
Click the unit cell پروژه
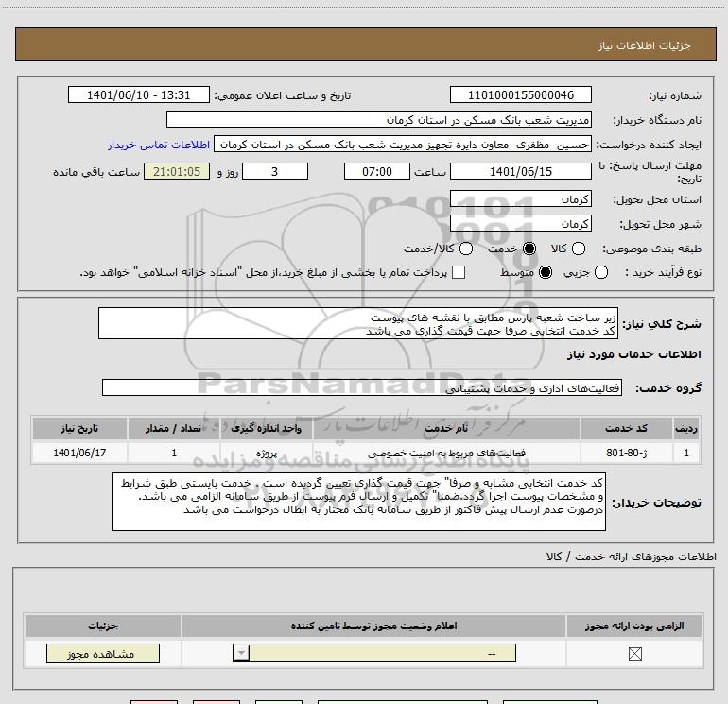point(266,453)
